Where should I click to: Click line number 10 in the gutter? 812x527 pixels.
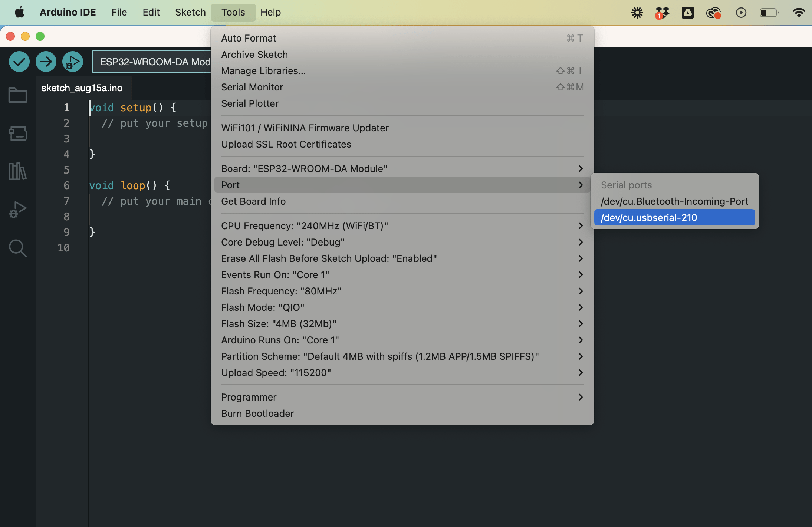[63, 248]
